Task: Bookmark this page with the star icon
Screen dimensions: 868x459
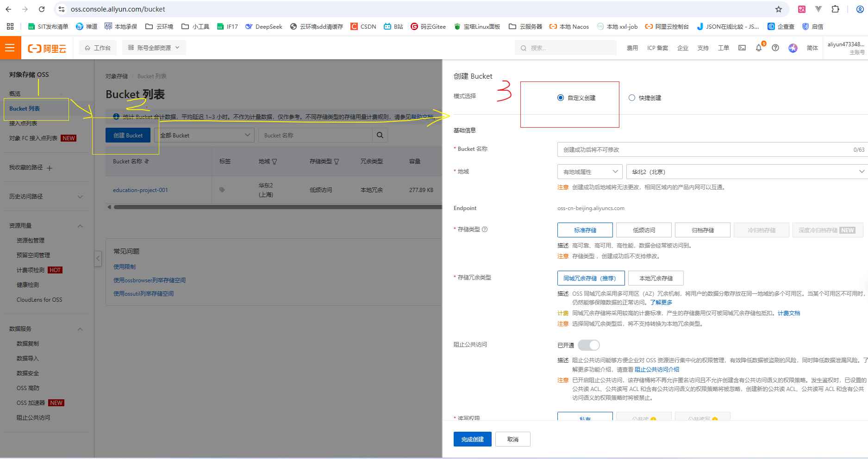Action: point(779,9)
